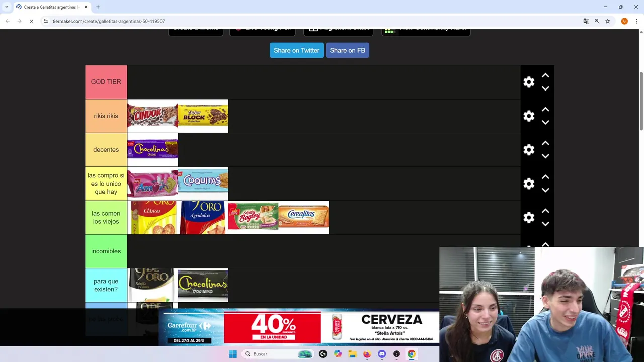Select the Cindor cookie image

(x=152, y=116)
